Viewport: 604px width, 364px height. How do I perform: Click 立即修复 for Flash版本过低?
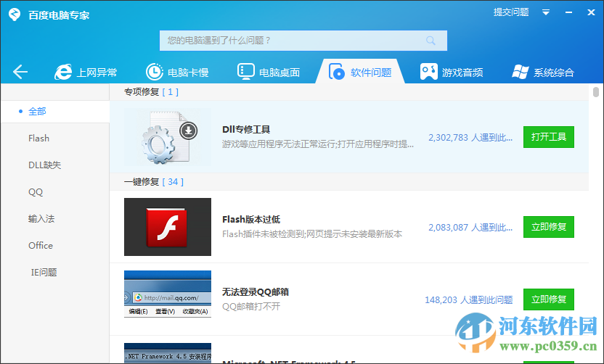(x=549, y=227)
